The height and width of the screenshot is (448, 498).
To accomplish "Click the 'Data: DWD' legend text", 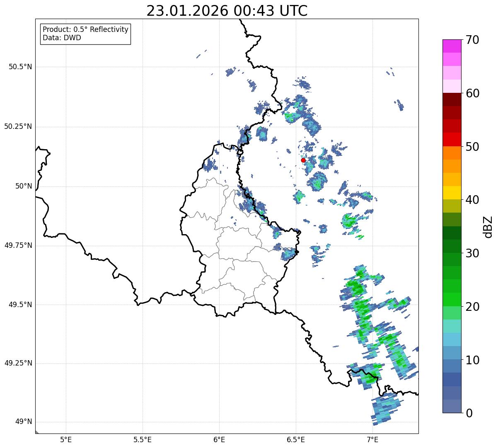I will (x=62, y=38).
